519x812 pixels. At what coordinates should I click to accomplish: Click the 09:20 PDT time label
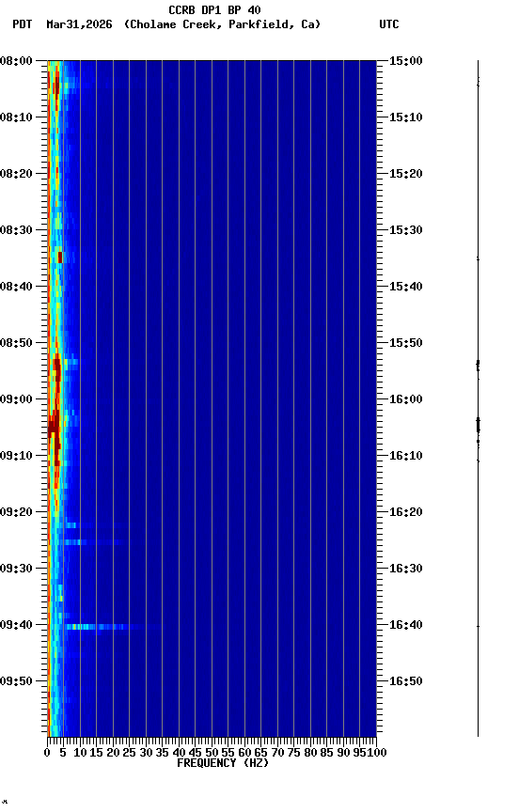point(16,513)
